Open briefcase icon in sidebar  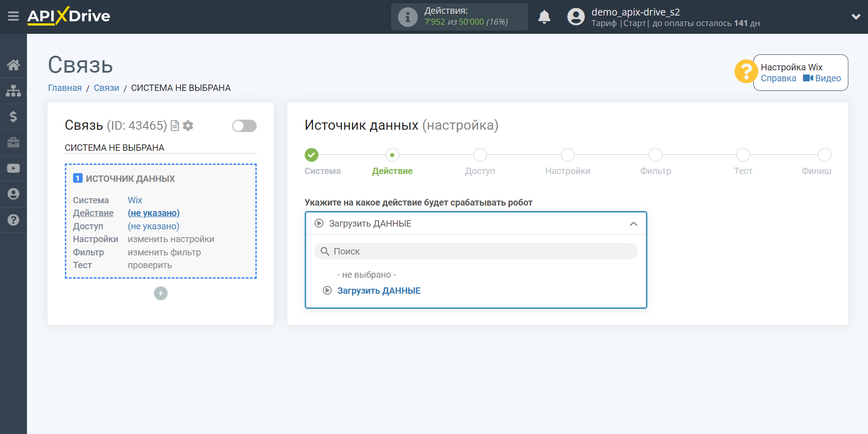click(x=13, y=143)
